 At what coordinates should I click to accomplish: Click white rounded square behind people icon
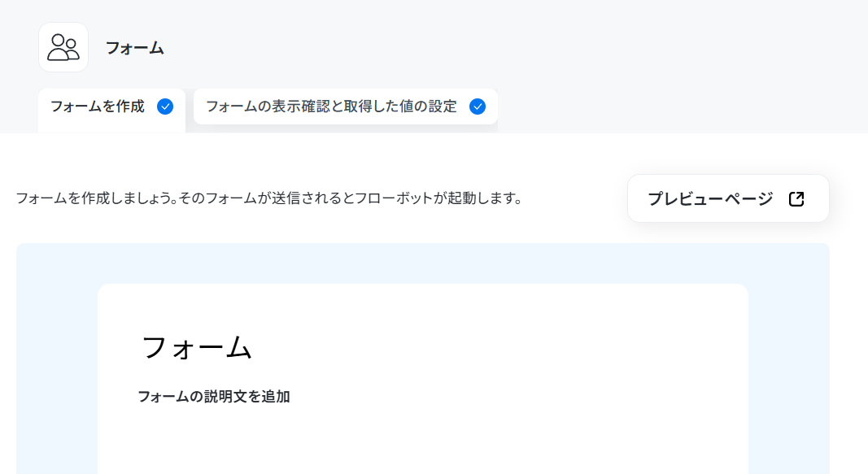[x=63, y=47]
